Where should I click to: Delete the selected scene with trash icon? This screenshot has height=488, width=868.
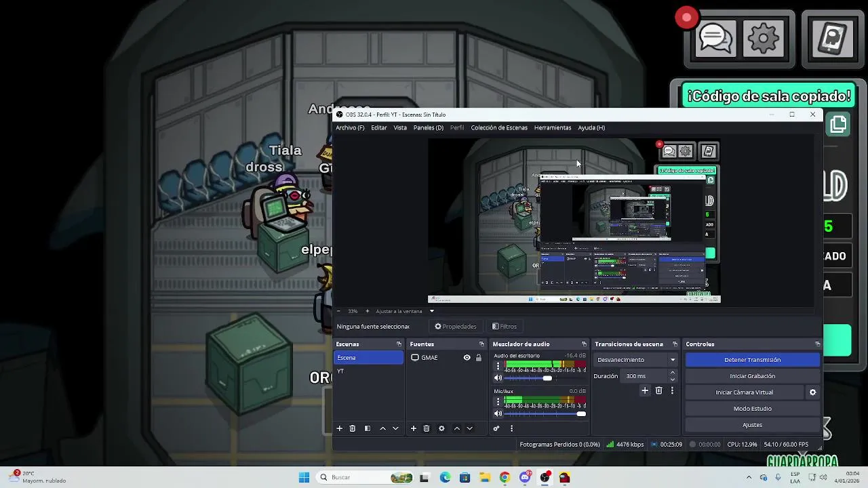click(352, 428)
